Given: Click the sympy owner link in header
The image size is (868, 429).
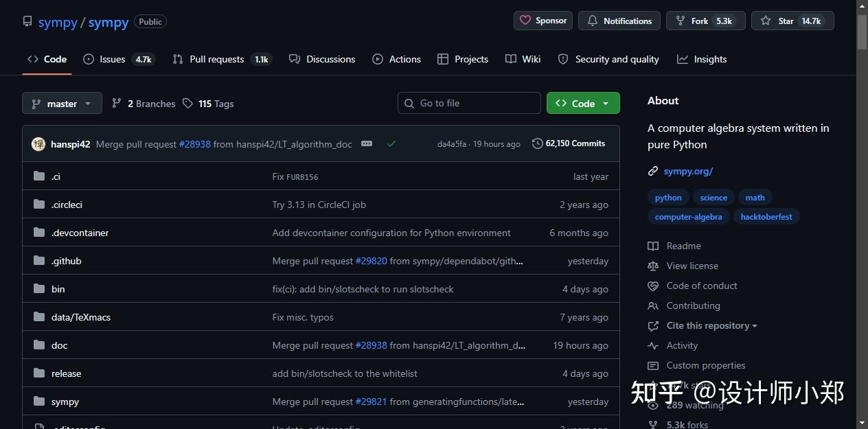Looking at the screenshot, I should pyautogui.click(x=58, y=22).
